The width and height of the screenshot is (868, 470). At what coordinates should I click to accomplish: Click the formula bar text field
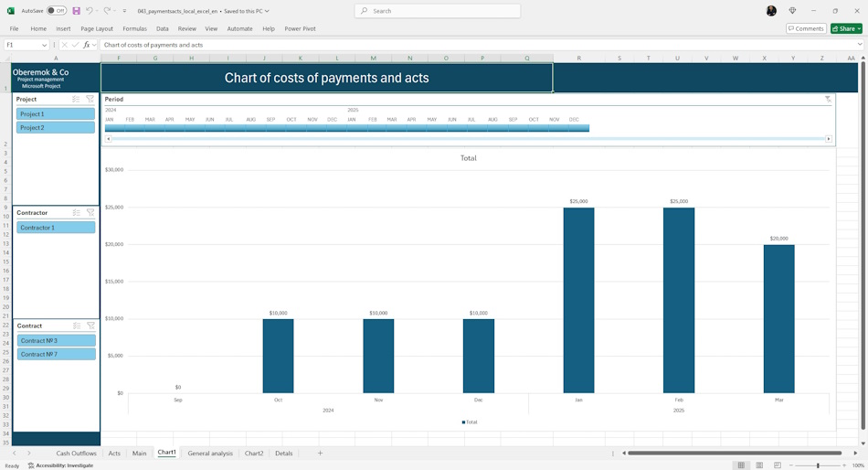[x=476, y=45]
